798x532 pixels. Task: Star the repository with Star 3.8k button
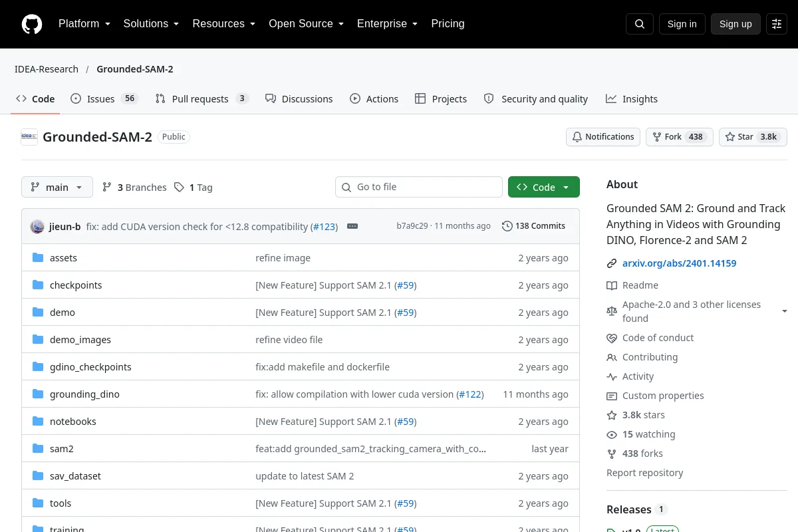coord(753,137)
